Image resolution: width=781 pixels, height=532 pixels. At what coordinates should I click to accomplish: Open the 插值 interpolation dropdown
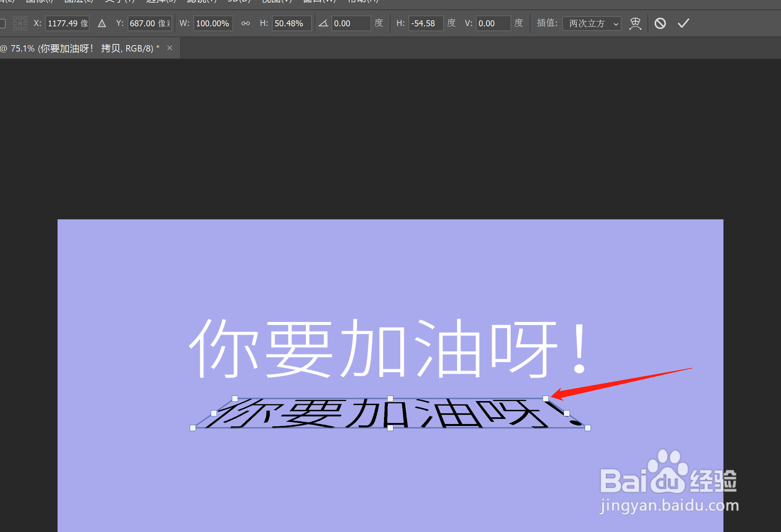[x=592, y=23]
